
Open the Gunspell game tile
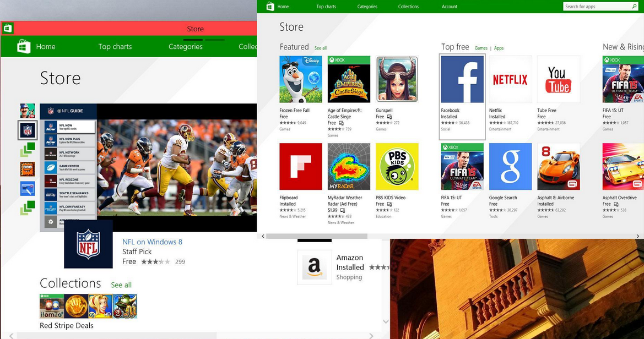pyautogui.click(x=397, y=79)
